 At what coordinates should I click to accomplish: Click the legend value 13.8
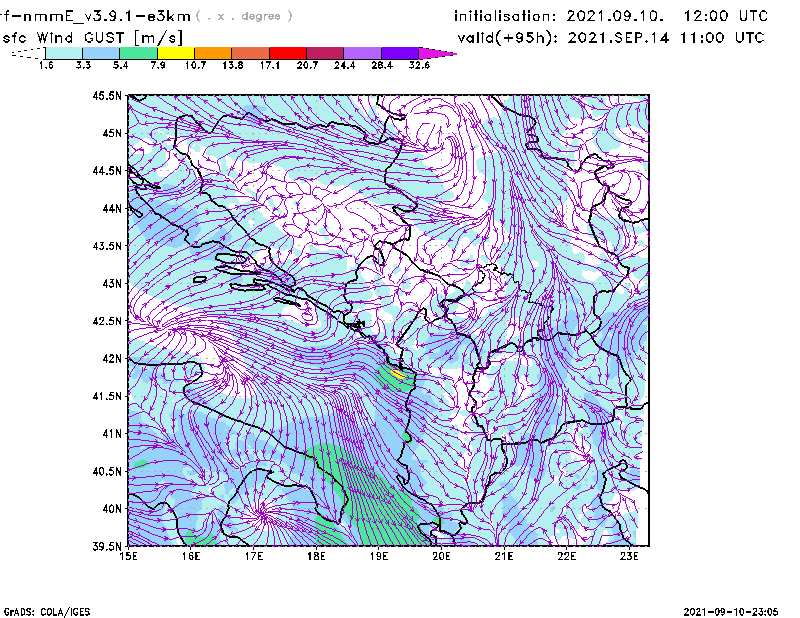233,65
